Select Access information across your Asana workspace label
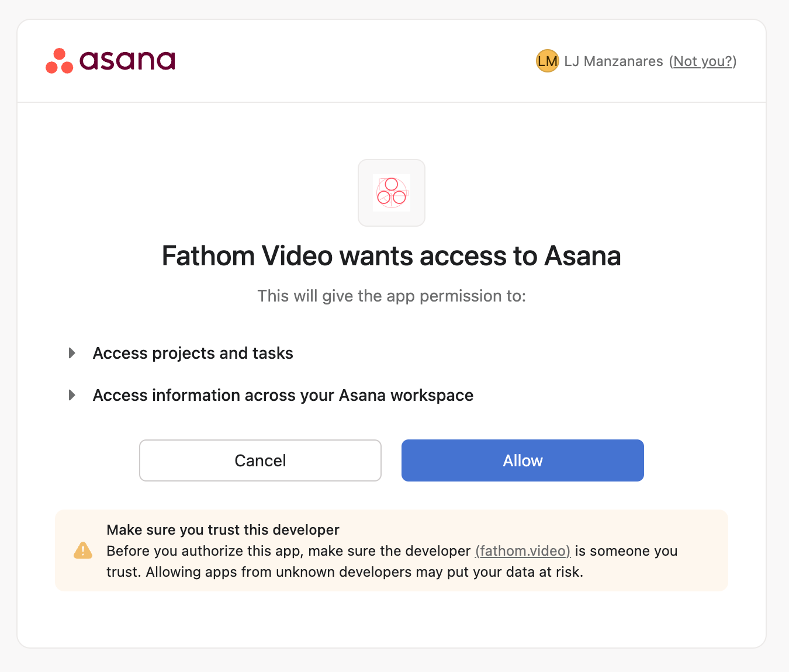 pyautogui.click(x=283, y=395)
